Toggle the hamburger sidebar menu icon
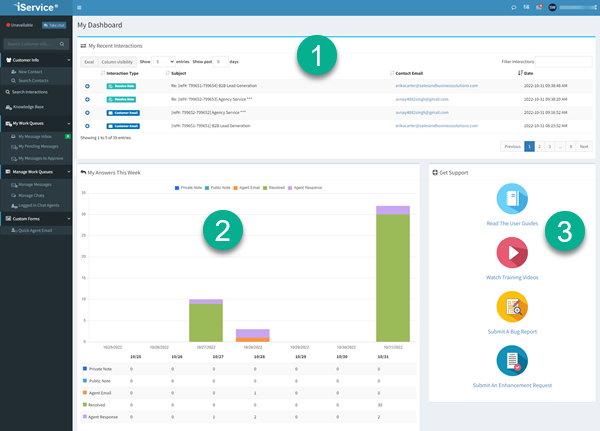Viewport: 600px width, 431px height. pyautogui.click(x=79, y=8)
